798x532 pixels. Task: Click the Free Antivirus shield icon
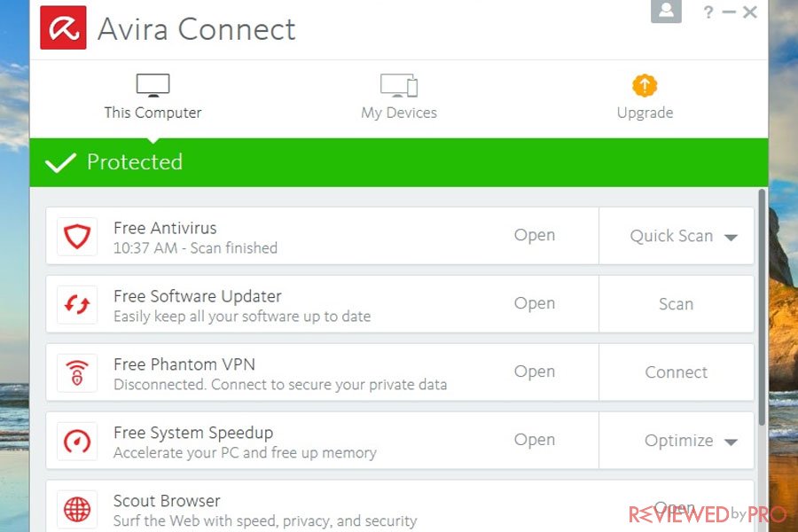click(77, 236)
